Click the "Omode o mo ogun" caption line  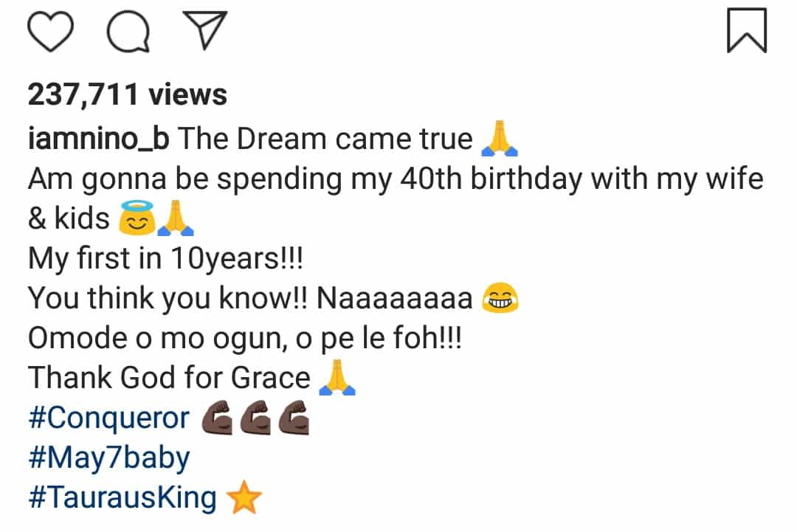point(244,338)
